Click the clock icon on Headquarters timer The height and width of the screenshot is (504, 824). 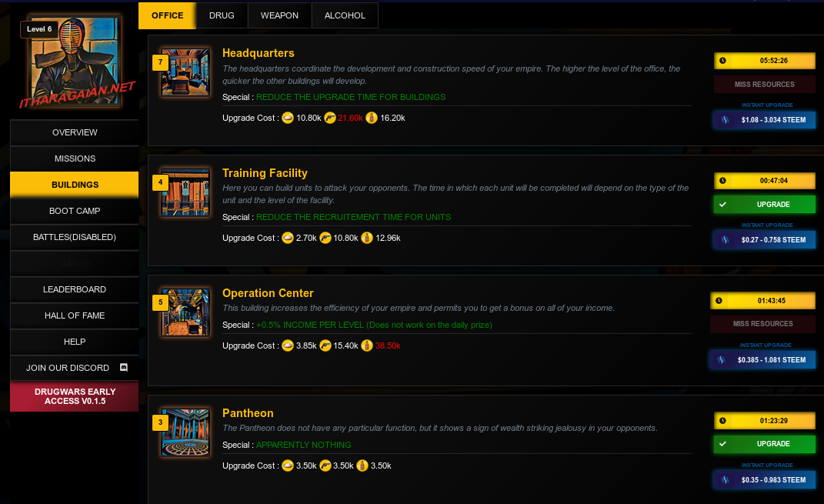pyautogui.click(x=722, y=61)
